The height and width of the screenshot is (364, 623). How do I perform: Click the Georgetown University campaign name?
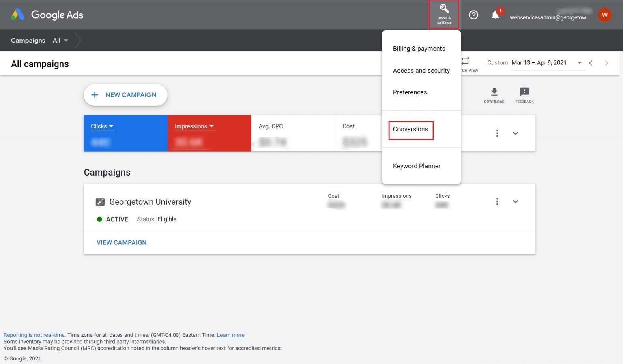click(150, 202)
